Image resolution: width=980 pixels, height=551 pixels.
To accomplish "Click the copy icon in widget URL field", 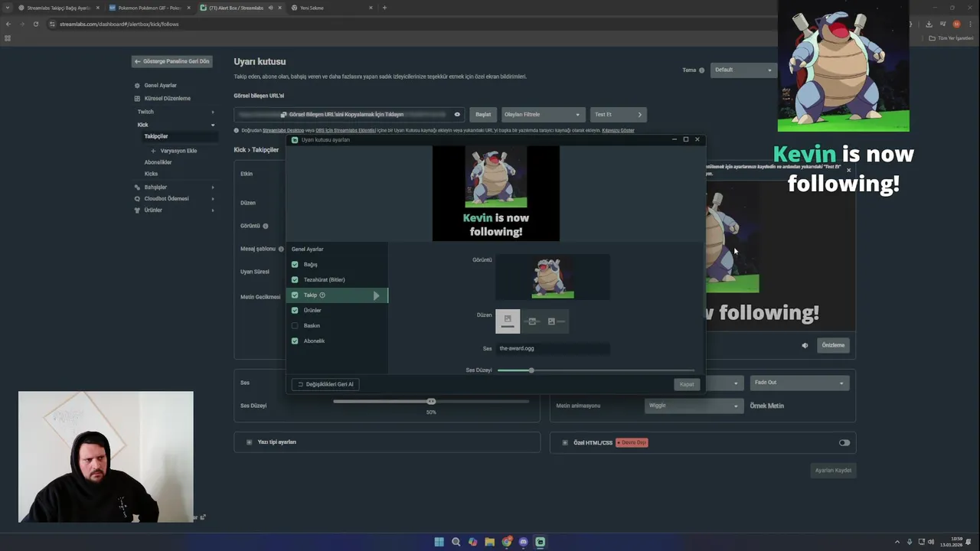I will [284, 115].
